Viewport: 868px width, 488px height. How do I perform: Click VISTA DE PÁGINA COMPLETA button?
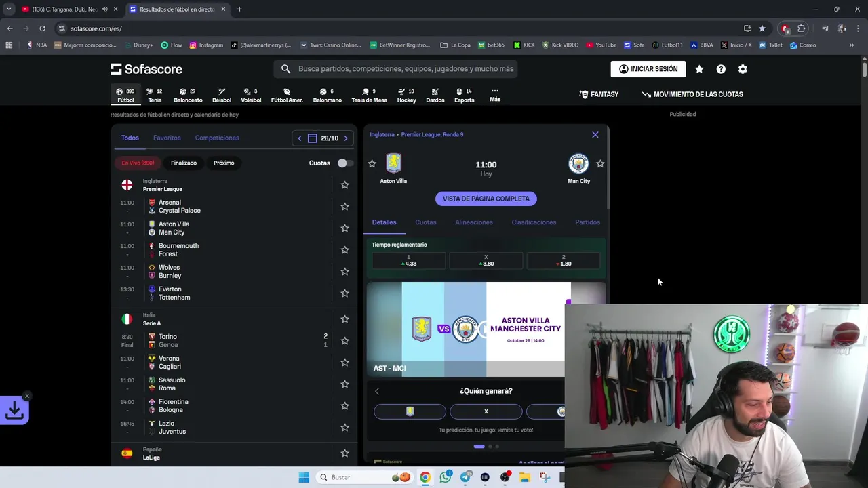[486, 199]
